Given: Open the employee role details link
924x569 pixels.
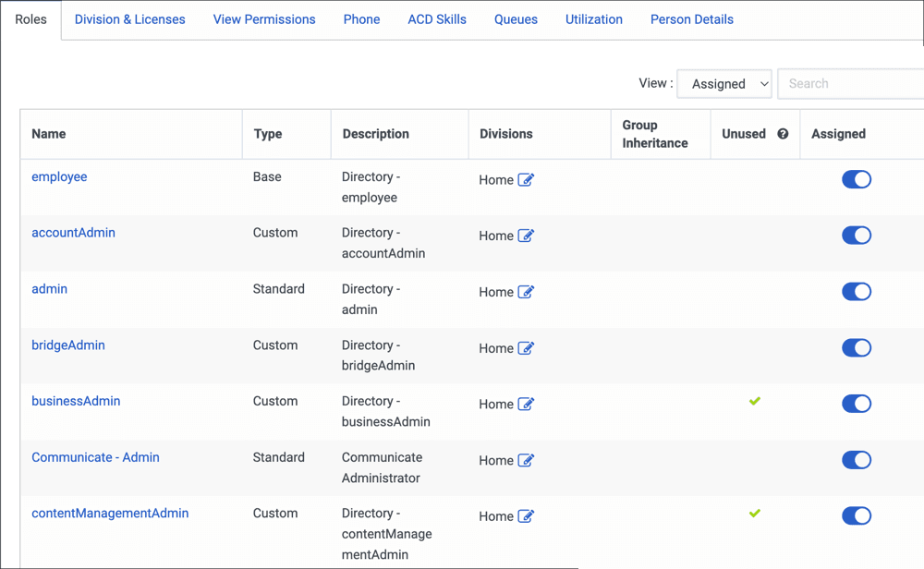Looking at the screenshot, I should click(59, 176).
